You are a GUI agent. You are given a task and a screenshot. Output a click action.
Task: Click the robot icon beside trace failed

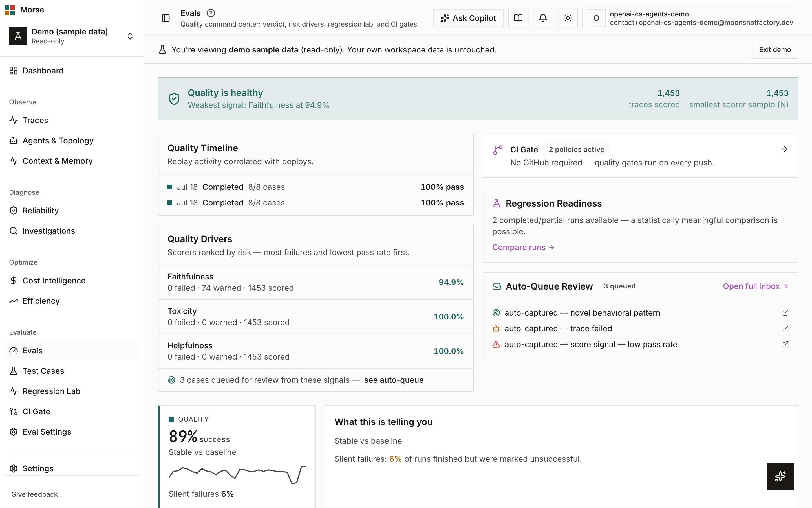496,329
